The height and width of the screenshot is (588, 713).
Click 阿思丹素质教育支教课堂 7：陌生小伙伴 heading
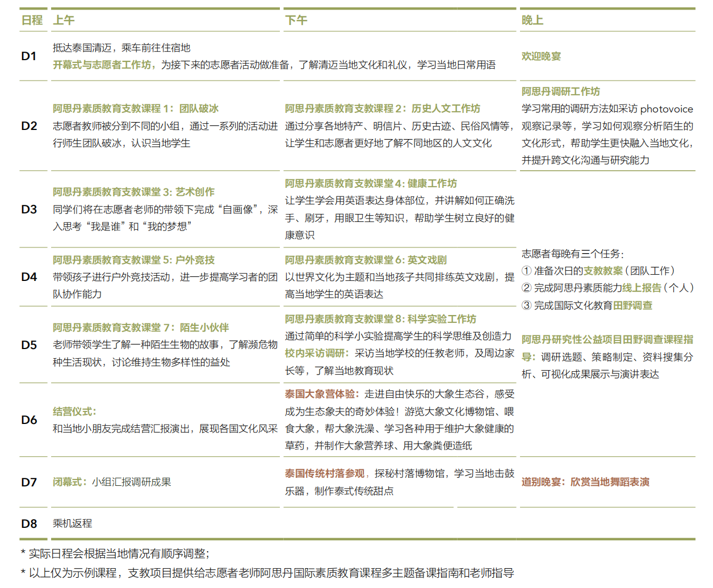pyautogui.click(x=141, y=327)
